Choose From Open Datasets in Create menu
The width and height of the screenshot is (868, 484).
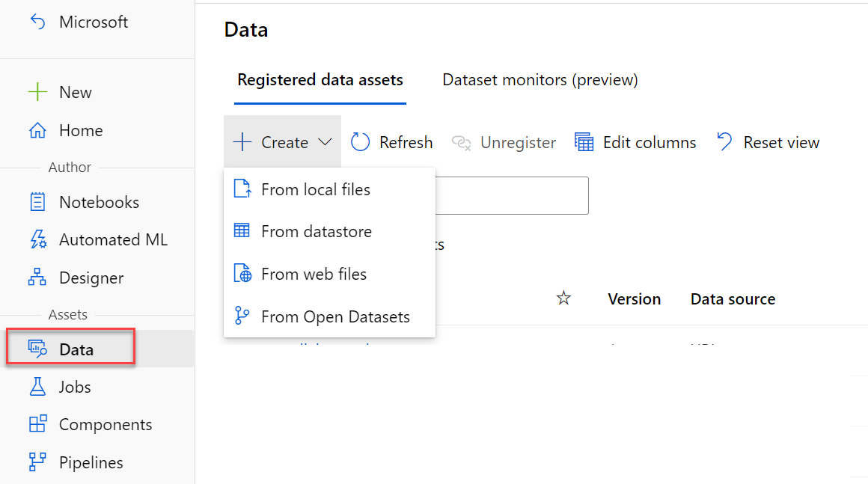pos(329,316)
